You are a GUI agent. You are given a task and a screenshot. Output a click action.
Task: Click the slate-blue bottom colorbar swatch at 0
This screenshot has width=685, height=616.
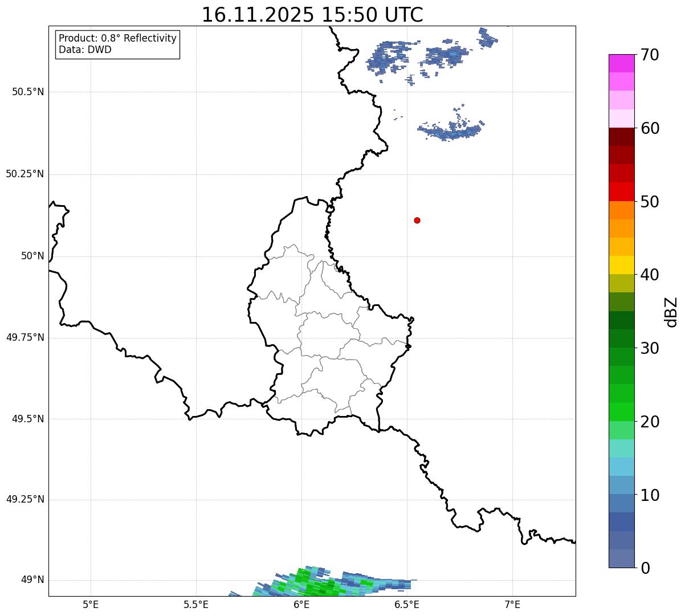pyautogui.click(x=622, y=558)
